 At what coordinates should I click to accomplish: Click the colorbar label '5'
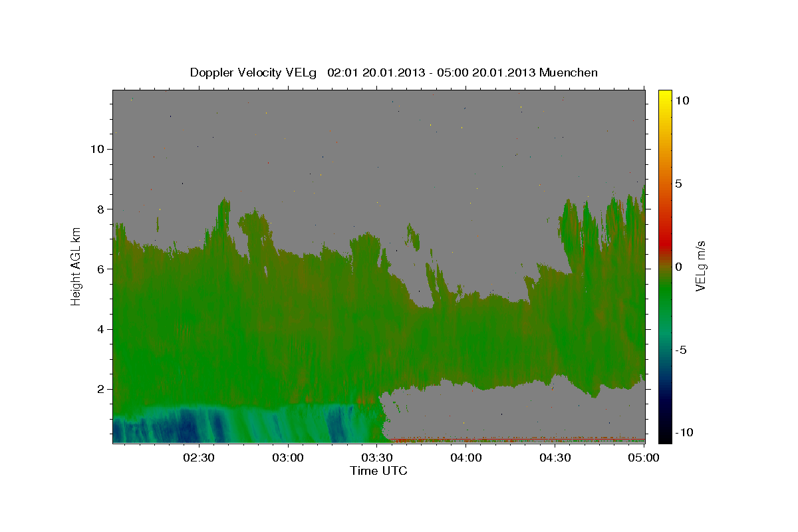tap(678, 184)
